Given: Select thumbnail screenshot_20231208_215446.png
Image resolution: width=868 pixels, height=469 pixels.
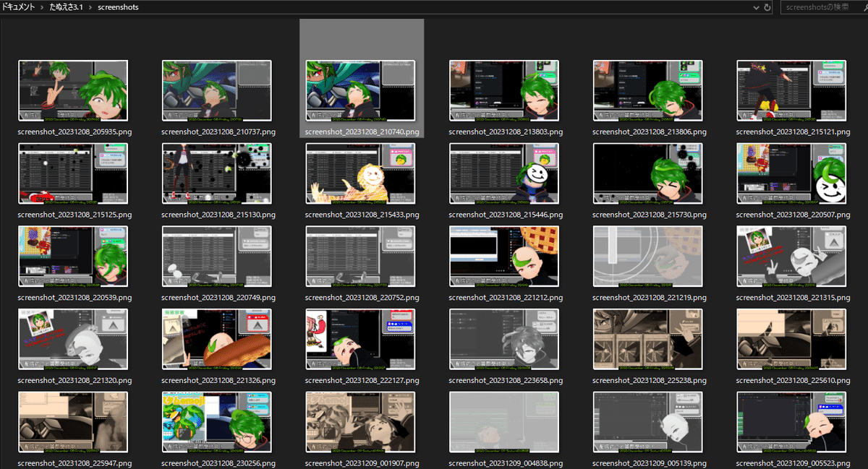Looking at the screenshot, I should coord(504,173).
